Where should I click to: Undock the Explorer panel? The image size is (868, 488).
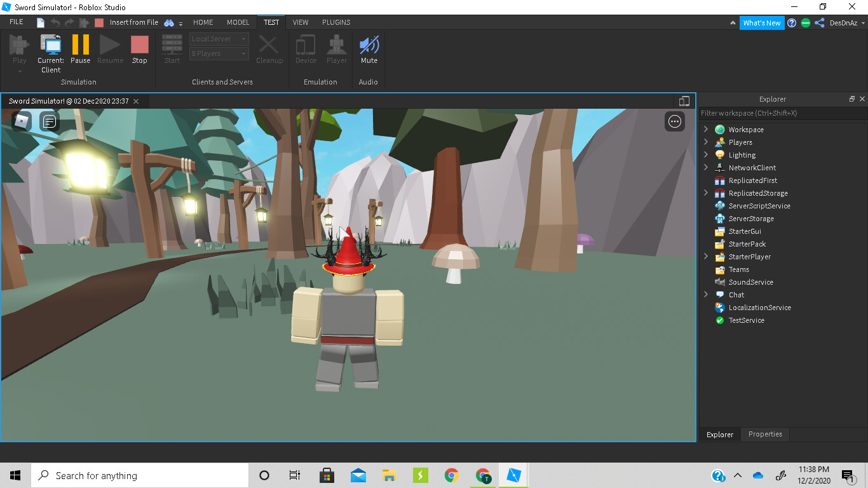pos(852,99)
